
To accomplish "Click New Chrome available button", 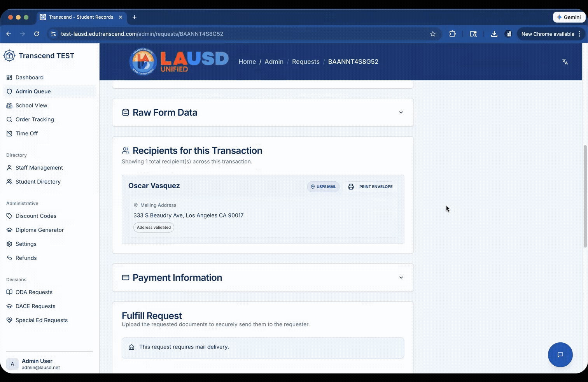I will [551, 34].
